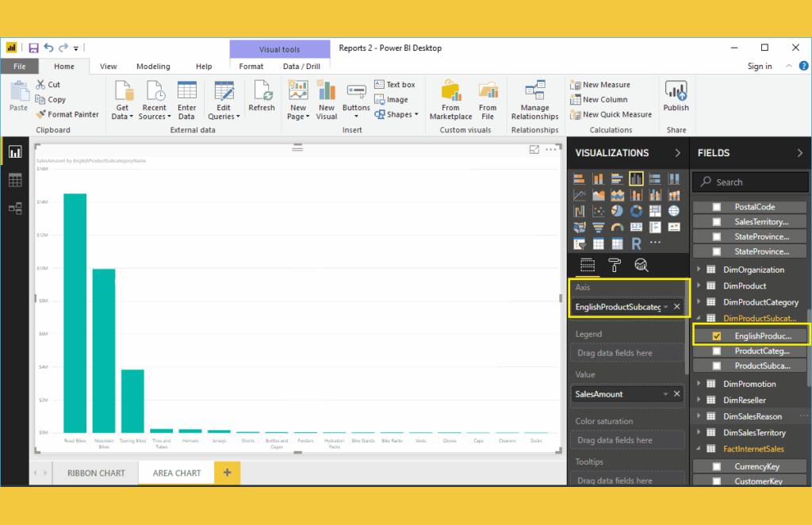
Task: Expand the DimPromotion table
Action: tap(699, 383)
